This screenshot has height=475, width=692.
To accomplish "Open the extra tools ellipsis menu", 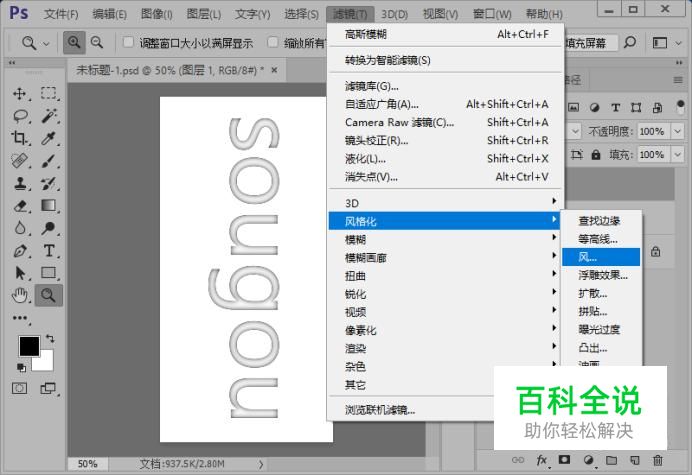I will pos(20,318).
